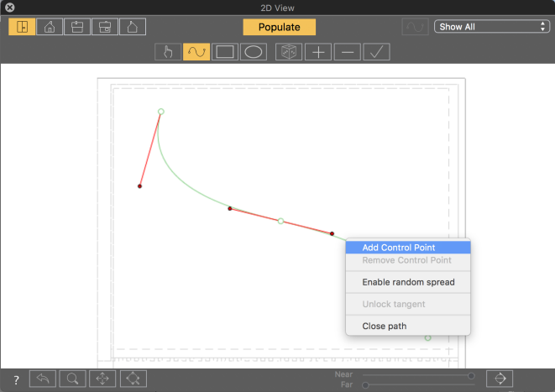Click the Populate button
Viewport: 555px width, 392px height.
[280, 27]
